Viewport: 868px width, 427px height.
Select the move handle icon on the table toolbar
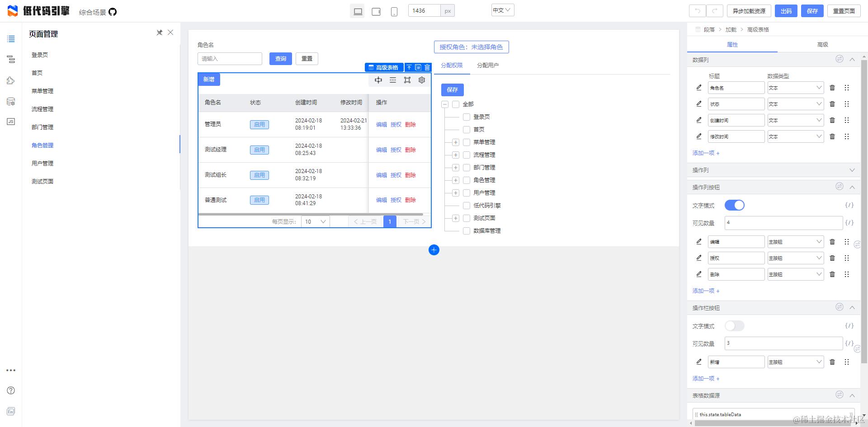(378, 80)
